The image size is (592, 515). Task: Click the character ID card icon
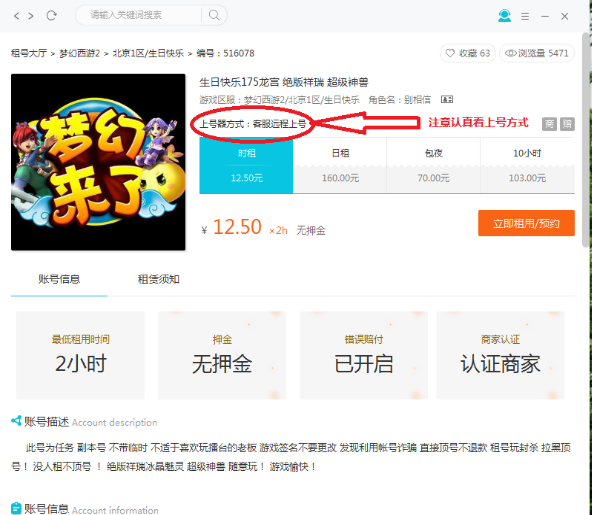[x=447, y=99]
